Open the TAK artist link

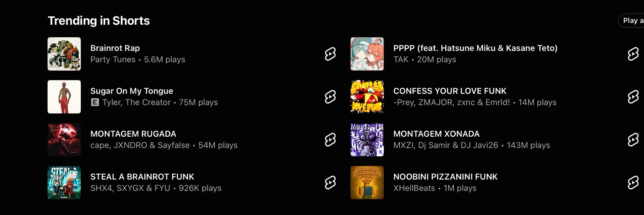401,59
